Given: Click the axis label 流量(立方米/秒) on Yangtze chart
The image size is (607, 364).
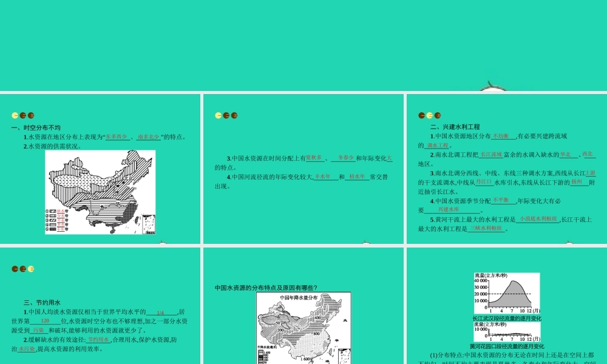Looking at the screenshot, I should [x=491, y=275].
